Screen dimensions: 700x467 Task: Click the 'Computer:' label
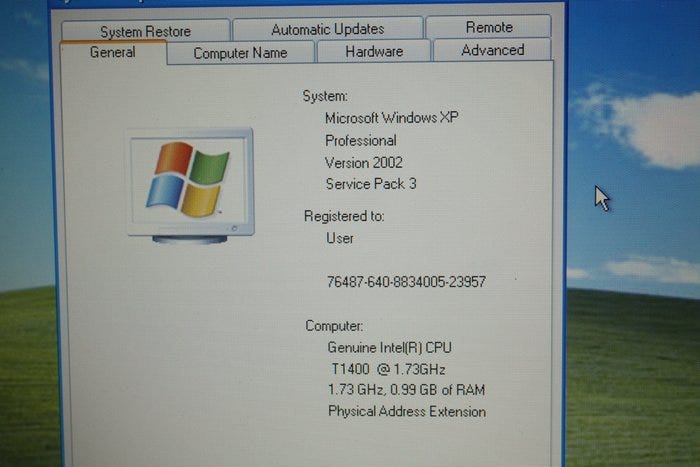point(334,325)
